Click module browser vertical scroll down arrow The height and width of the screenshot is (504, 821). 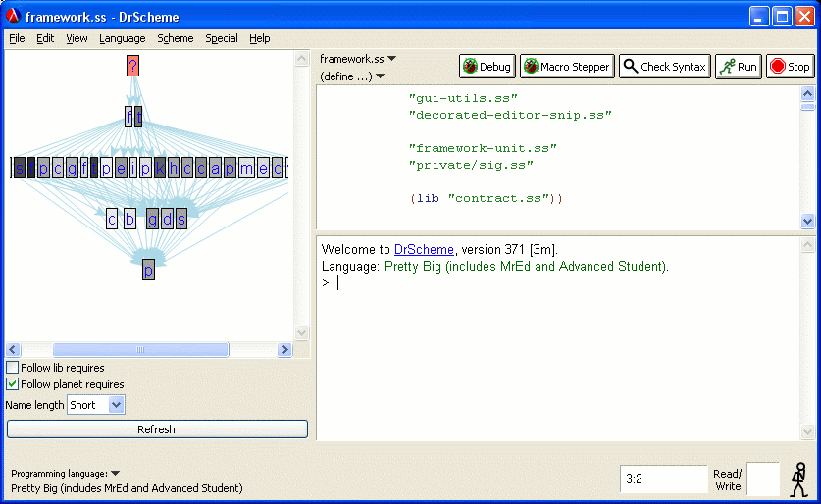[x=301, y=332]
